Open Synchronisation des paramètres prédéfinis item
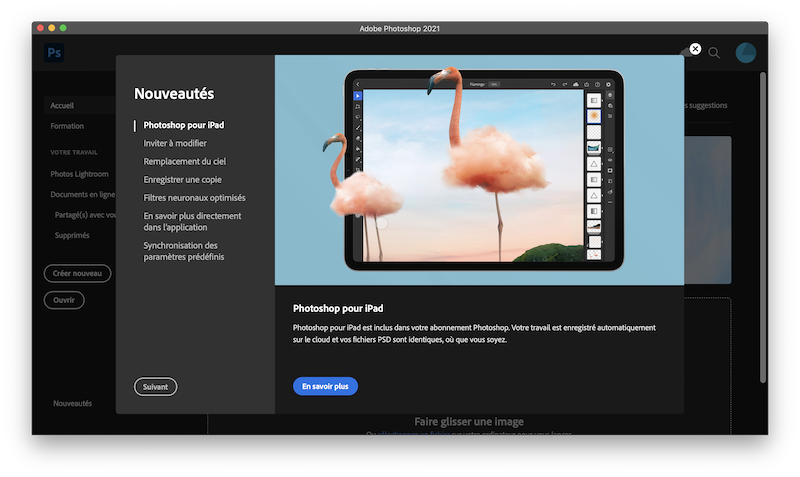This screenshot has height=477, width=800. (x=184, y=251)
